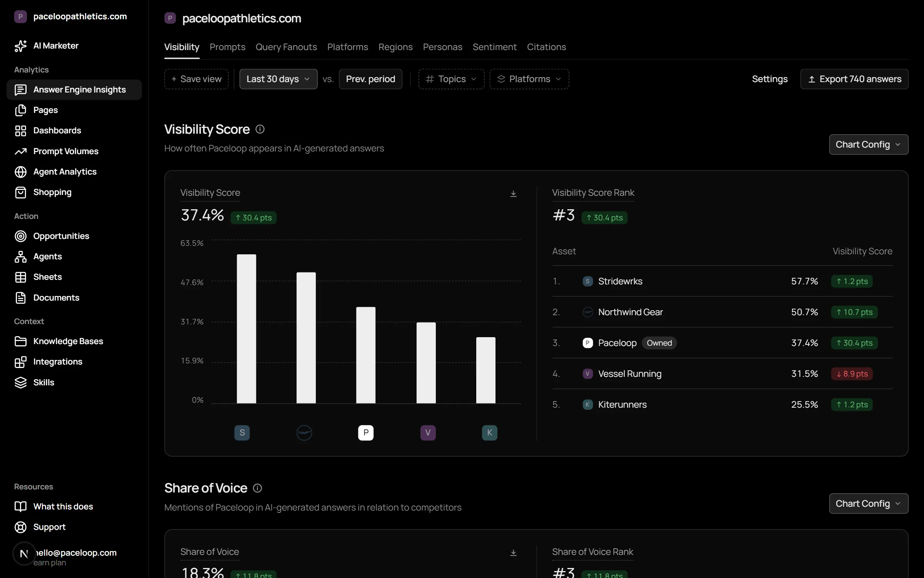Click the Opportunities target icon

pos(20,236)
